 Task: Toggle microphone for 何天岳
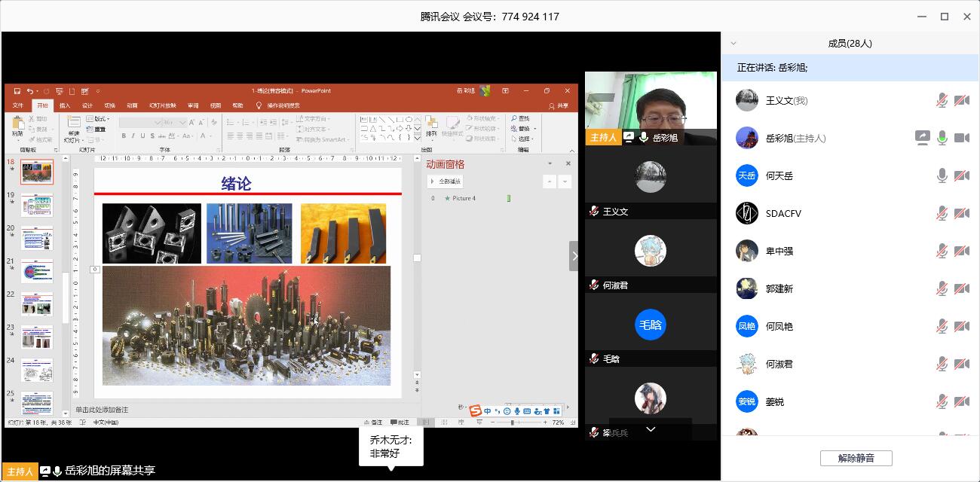pos(942,175)
